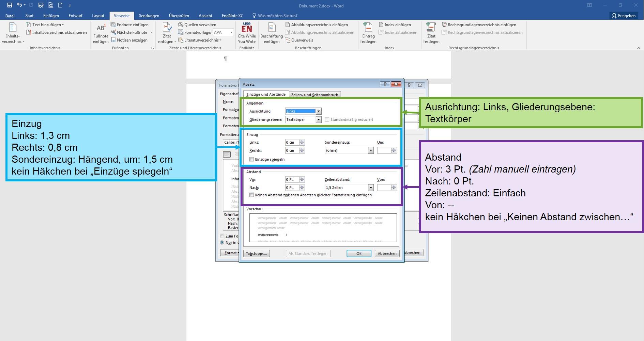The image size is (644, 341).
Task: Open the Sondereinzug dropdown
Action: [x=371, y=150]
